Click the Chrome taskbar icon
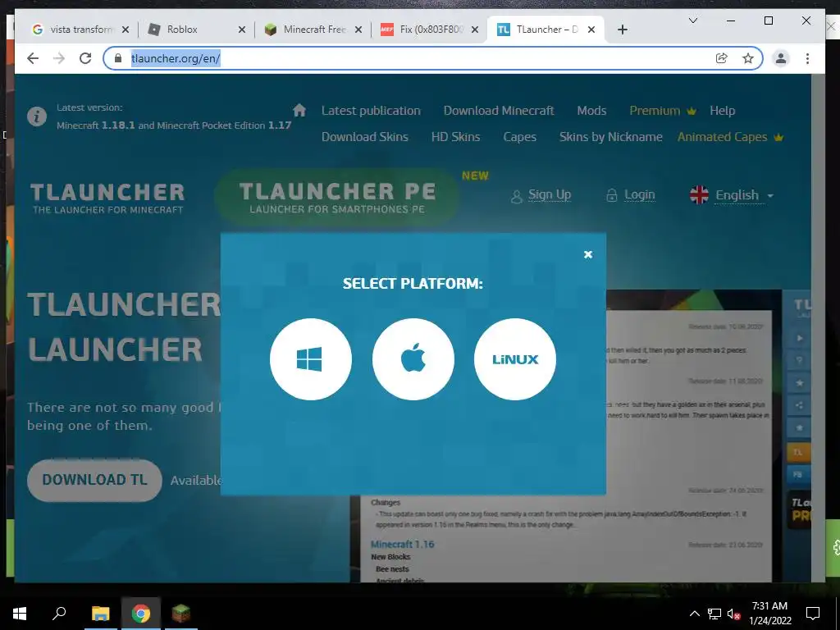 [141, 614]
